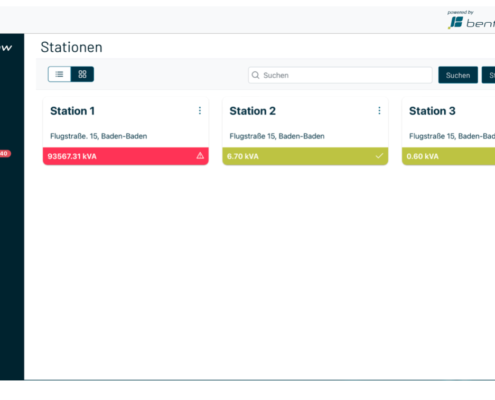The height and width of the screenshot is (400, 495).
Task: Click the dark Suchen button
Action: tap(458, 75)
